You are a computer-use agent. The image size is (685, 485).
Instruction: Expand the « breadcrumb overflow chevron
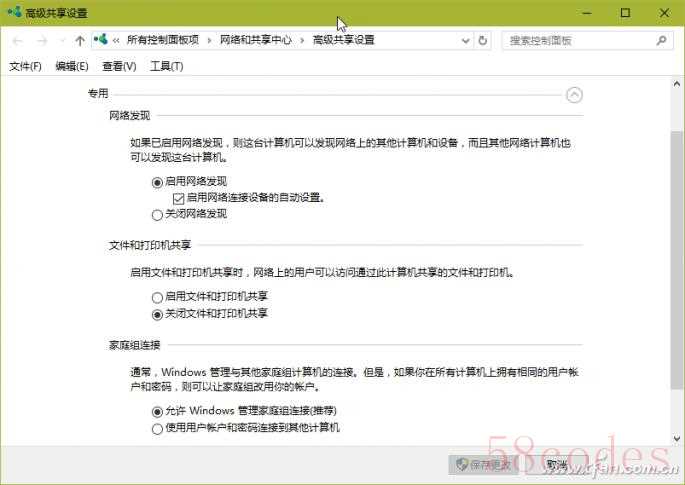[116, 41]
